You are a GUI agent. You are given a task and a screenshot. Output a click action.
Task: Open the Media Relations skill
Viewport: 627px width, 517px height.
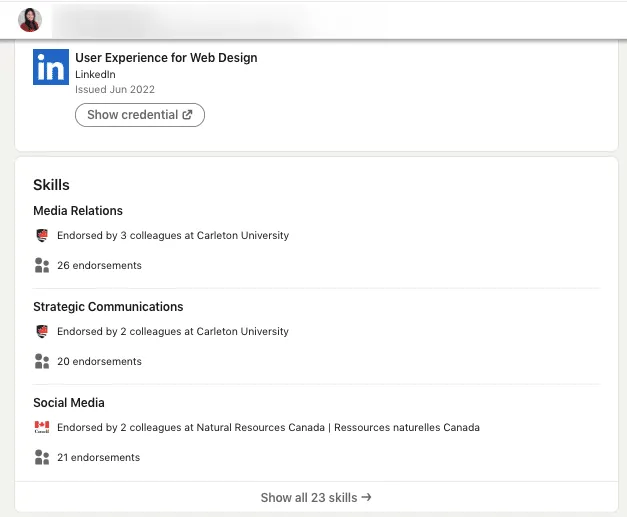(78, 211)
